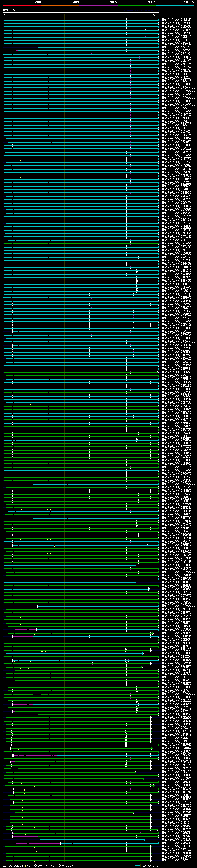197x868 pixels.
Task: Select the UniRef100_A8Q263 hit
Action: point(177,755)
